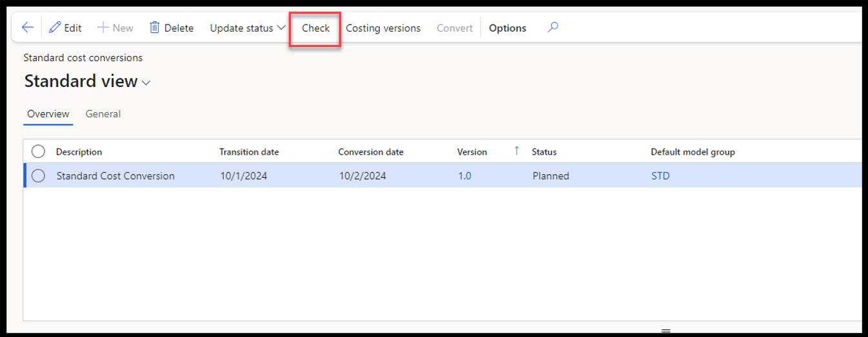This screenshot has width=868, height=337.
Task: Select the Overview tab
Action: tap(48, 114)
